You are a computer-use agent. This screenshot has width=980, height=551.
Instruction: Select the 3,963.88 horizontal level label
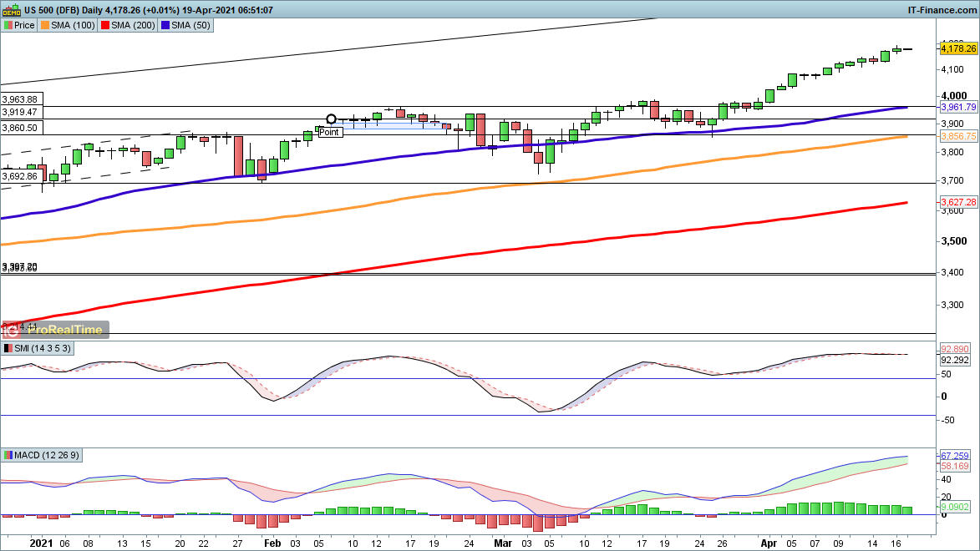point(20,99)
